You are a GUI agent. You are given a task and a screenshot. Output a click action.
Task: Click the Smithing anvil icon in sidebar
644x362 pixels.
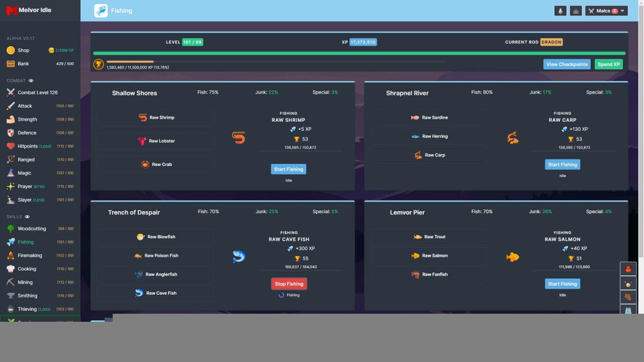click(x=11, y=295)
